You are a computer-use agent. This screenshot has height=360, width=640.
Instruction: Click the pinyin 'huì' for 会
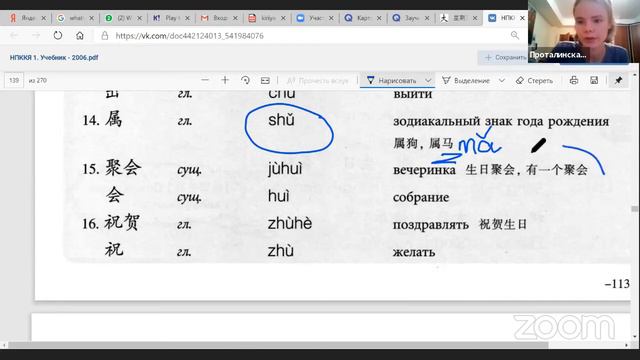coord(278,196)
